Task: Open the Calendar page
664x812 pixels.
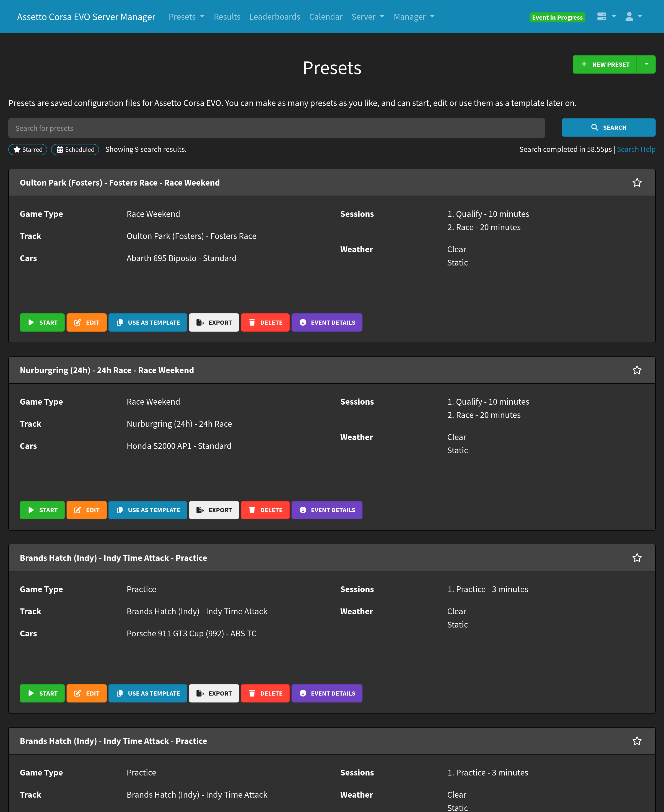Action: [326, 17]
